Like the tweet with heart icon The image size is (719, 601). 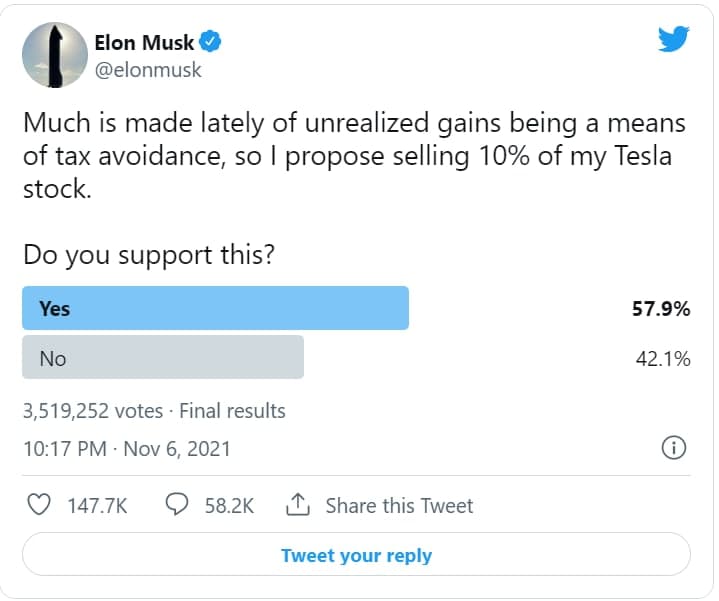(39, 505)
